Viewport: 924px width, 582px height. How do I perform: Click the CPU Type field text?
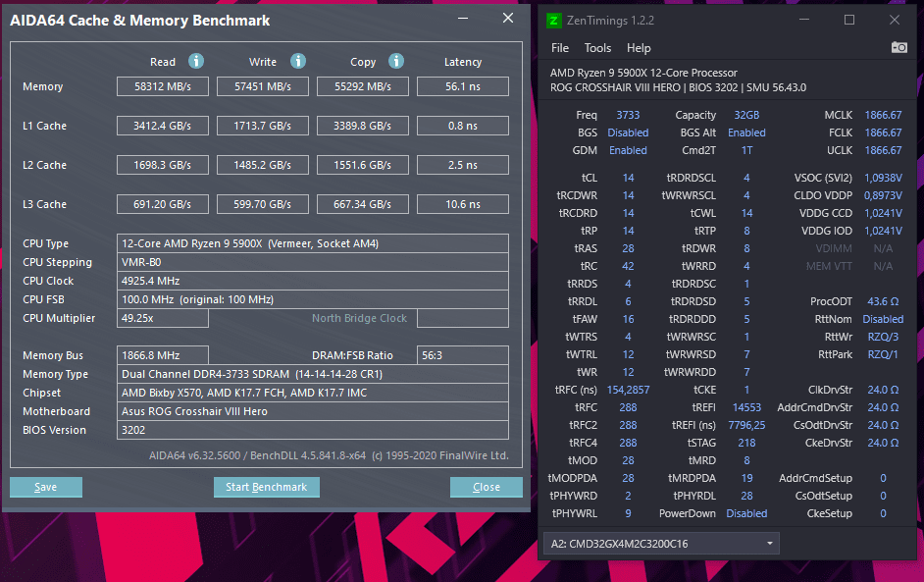313,243
